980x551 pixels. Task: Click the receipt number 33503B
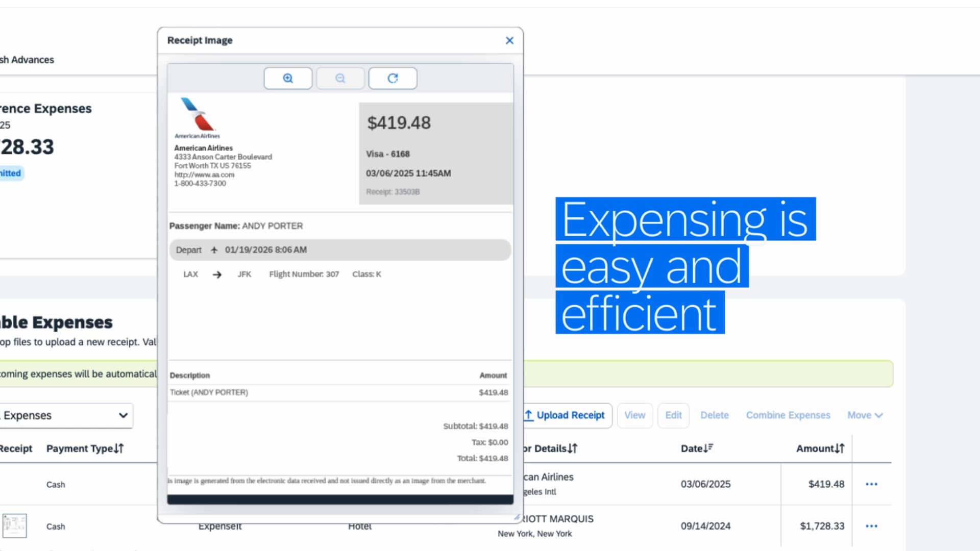point(393,192)
